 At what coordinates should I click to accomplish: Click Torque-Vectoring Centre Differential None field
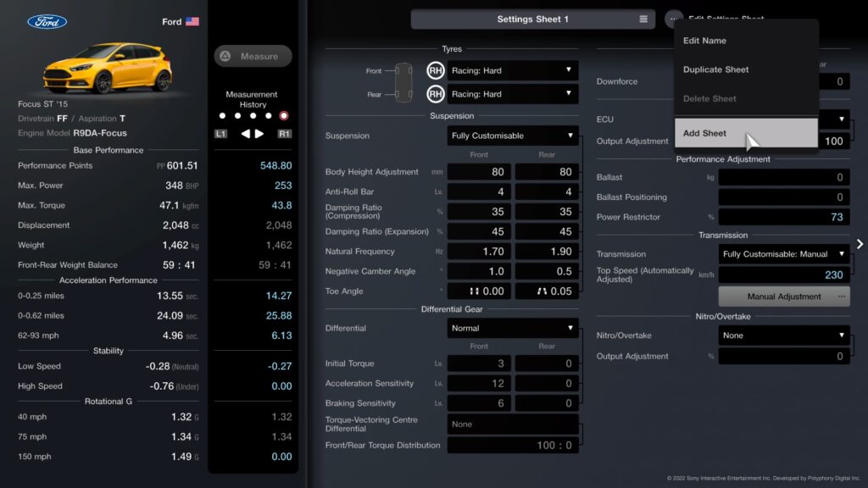[513, 424]
